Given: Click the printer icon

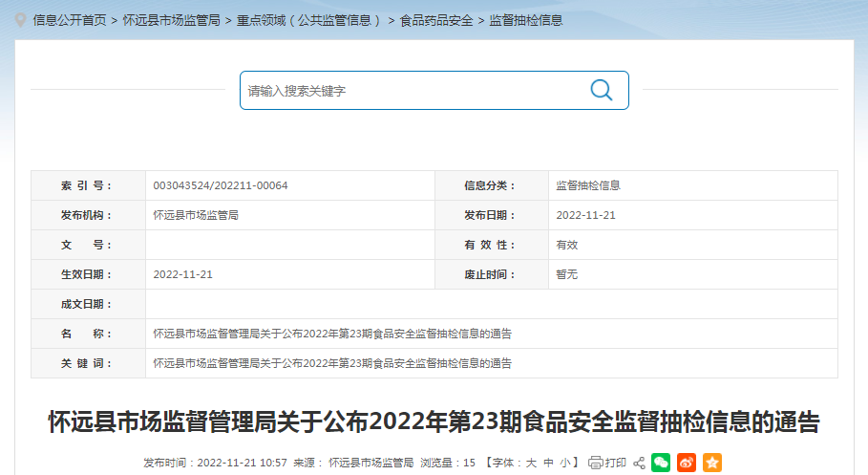Looking at the screenshot, I should 595,463.
